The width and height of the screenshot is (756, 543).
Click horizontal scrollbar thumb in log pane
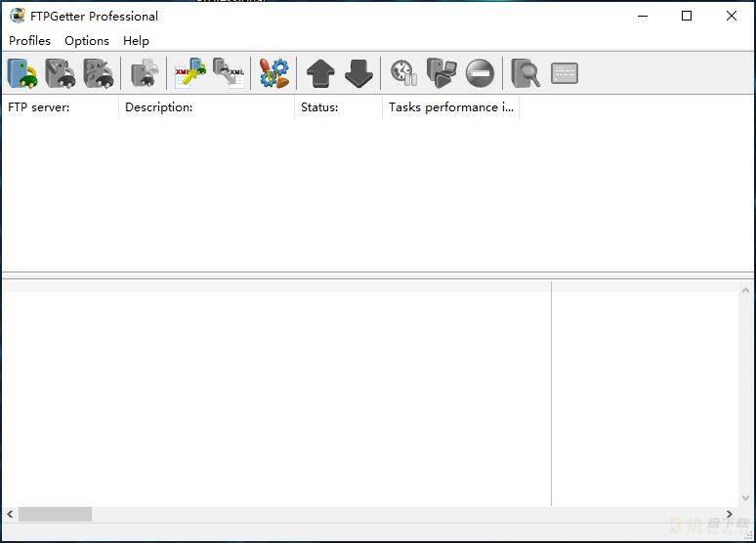tap(55, 514)
